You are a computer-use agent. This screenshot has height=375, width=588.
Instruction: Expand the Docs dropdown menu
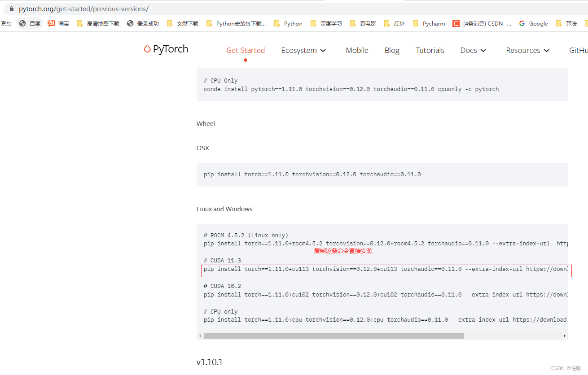(x=473, y=50)
